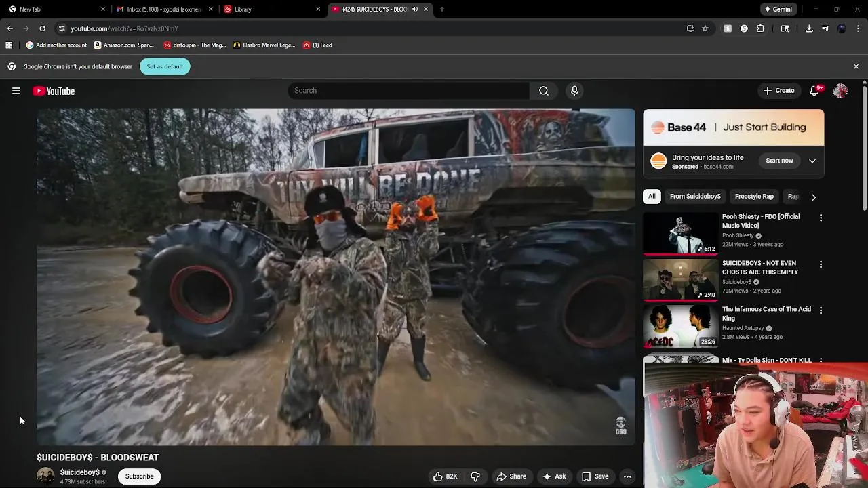Viewport: 868px width, 488px height.
Task: Open a new browser tab
Action: click(x=442, y=9)
